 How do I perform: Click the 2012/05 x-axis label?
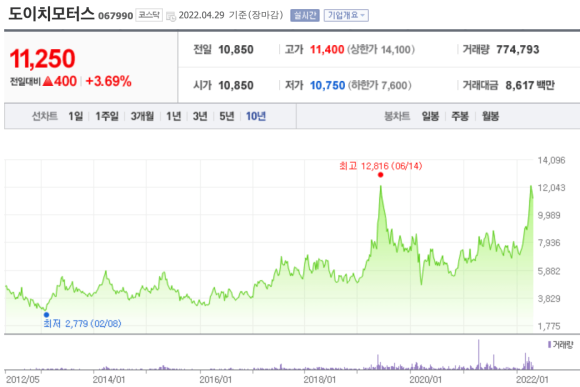tap(22, 380)
